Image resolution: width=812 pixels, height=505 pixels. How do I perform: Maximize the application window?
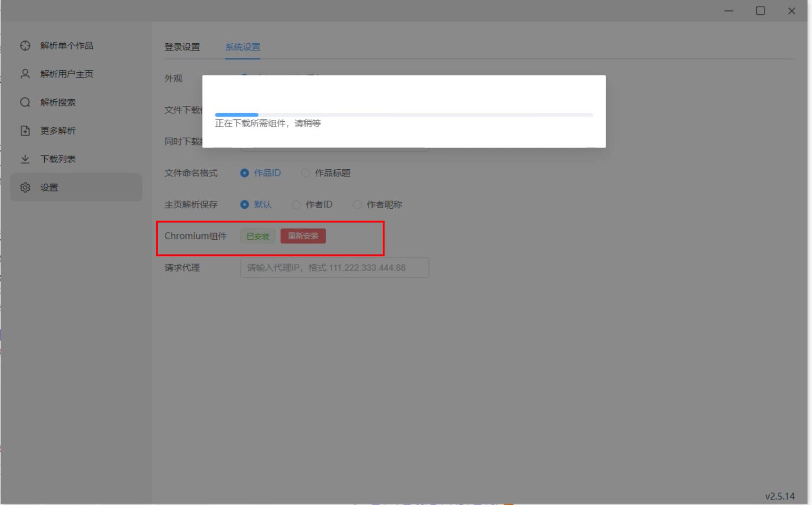click(760, 10)
